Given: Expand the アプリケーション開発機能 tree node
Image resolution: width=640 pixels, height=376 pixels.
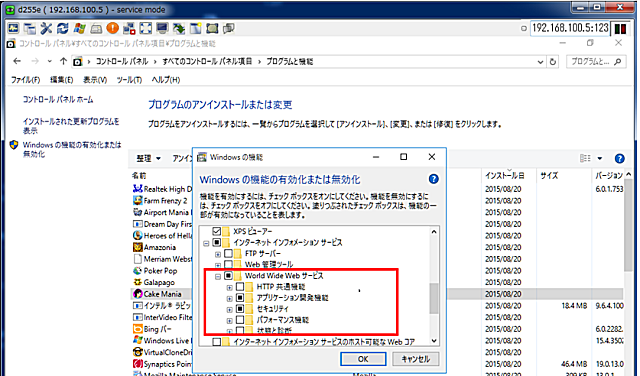Looking at the screenshot, I should [x=229, y=298].
